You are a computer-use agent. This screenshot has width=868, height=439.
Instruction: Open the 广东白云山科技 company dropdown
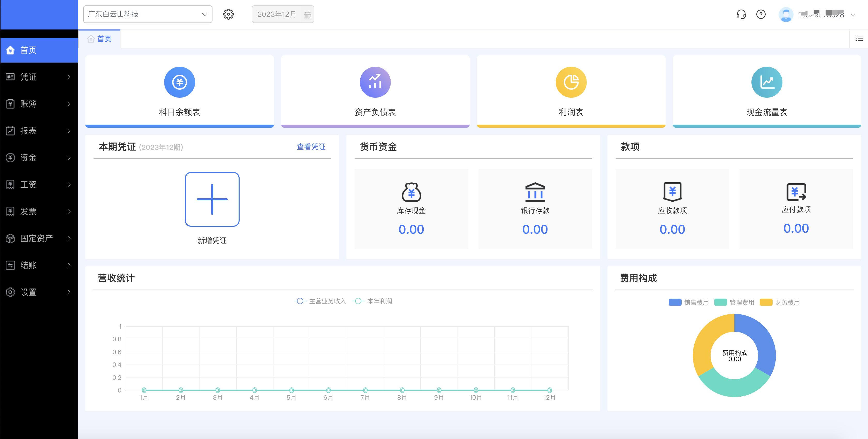click(x=148, y=14)
